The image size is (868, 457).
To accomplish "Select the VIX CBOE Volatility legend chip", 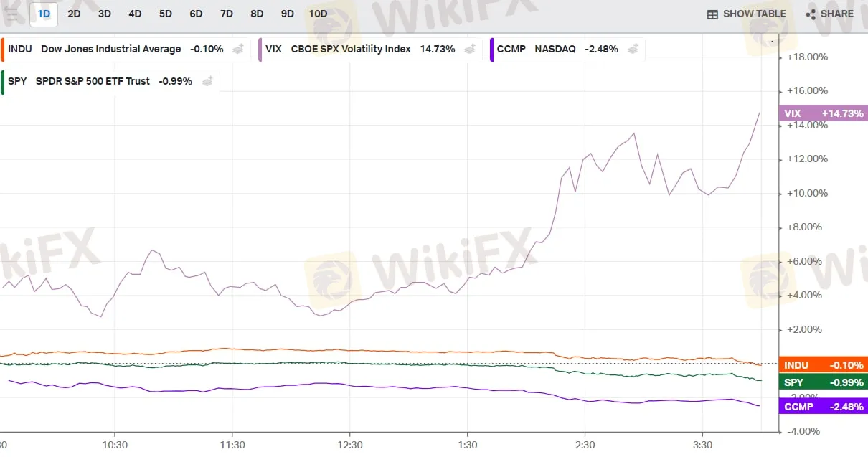I will pos(370,50).
